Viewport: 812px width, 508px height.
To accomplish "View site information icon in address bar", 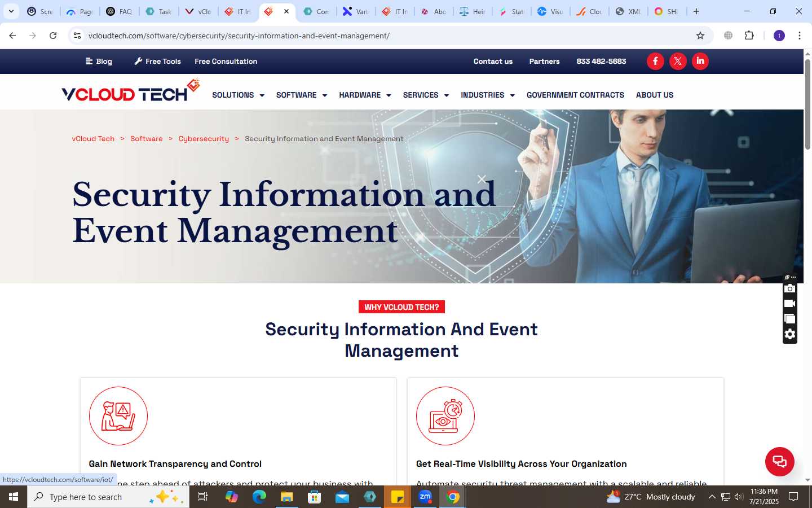I will pyautogui.click(x=77, y=36).
